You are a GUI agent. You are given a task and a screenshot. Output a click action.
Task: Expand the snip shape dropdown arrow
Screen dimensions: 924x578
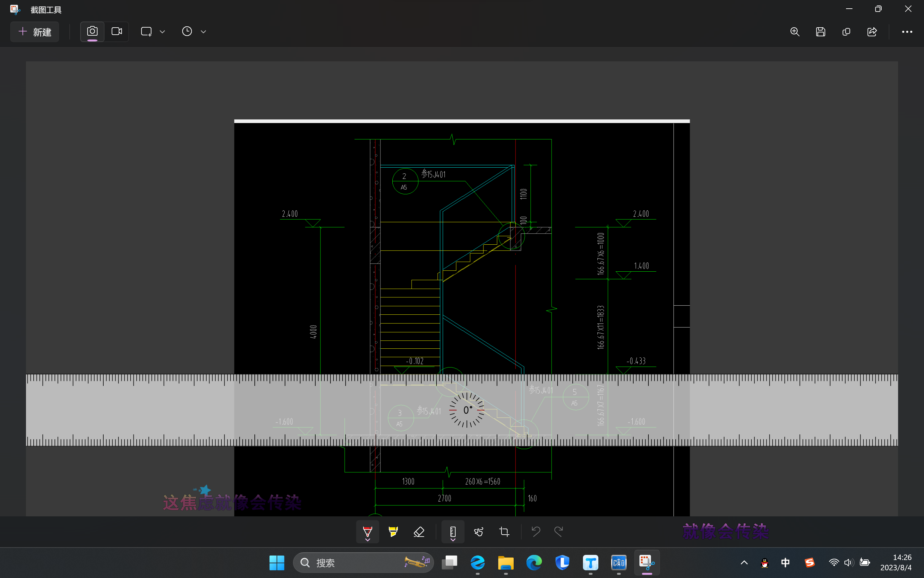[x=162, y=32]
